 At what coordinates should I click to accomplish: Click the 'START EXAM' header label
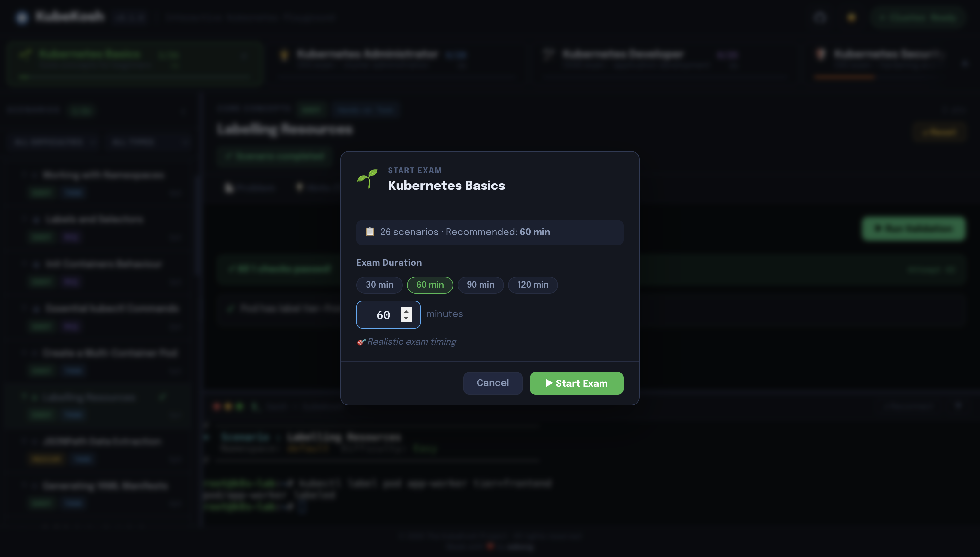(x=414, y=171)
